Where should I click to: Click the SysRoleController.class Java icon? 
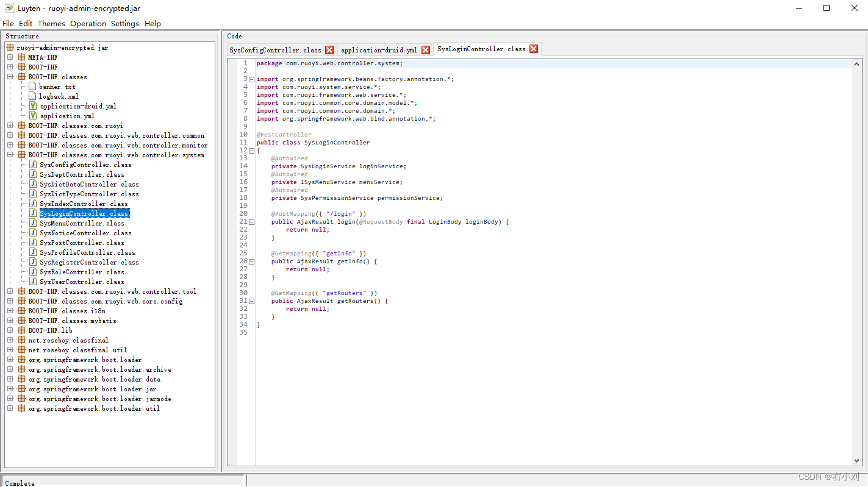tap(33, 272)
